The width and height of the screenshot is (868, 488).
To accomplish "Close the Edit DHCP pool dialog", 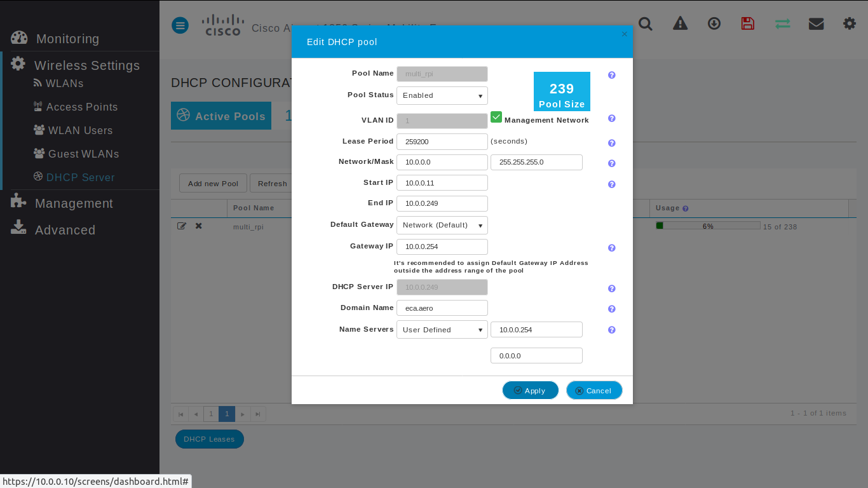I will (624, 34).
